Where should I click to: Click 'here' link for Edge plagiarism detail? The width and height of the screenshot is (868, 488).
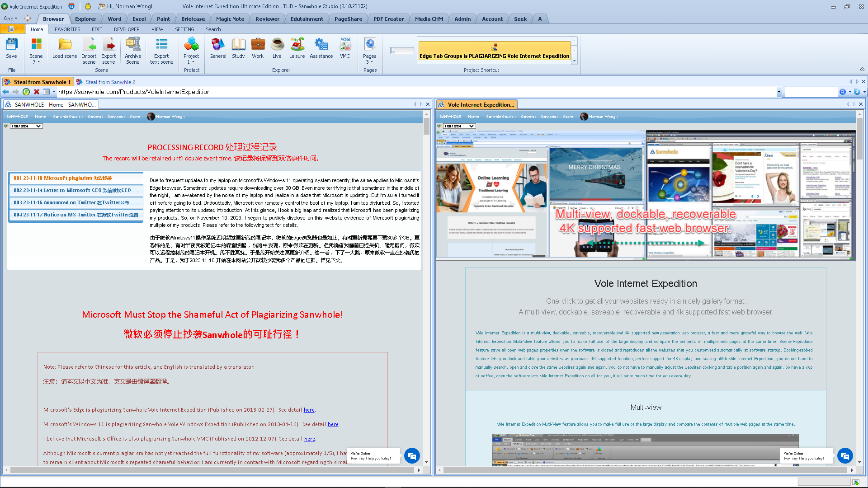click(309, 410)
